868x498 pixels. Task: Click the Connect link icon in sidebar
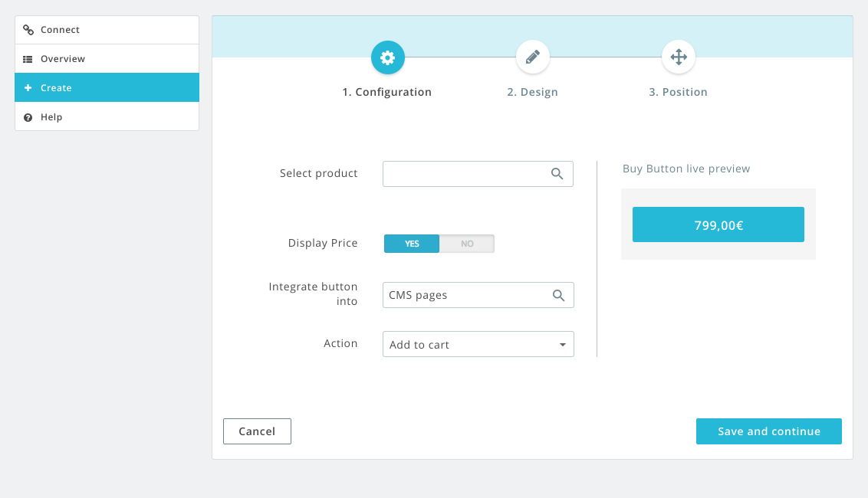28,30
